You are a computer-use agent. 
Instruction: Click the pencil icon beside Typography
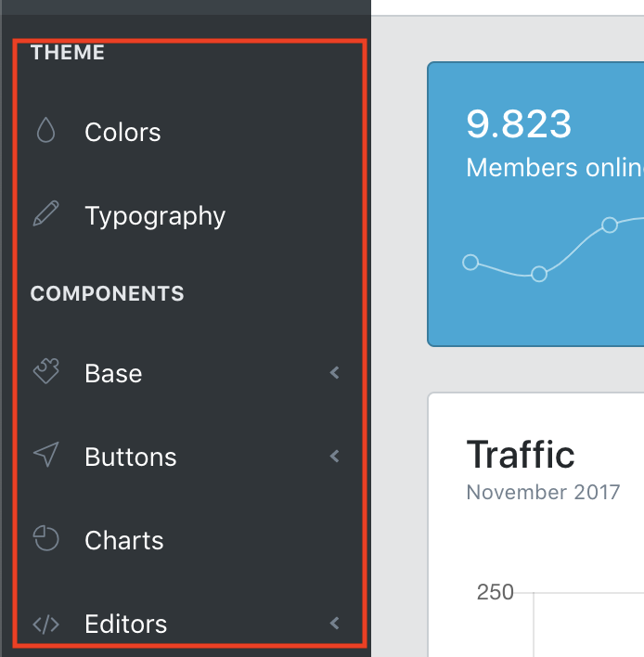(45, 215)
